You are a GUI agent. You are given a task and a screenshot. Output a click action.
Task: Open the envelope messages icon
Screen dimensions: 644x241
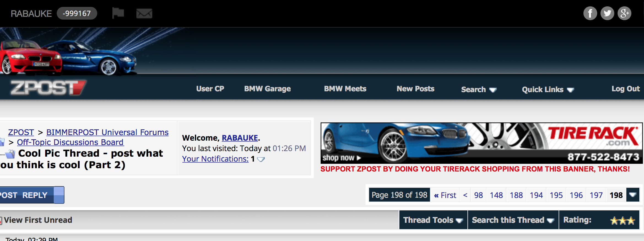(144, 13)
